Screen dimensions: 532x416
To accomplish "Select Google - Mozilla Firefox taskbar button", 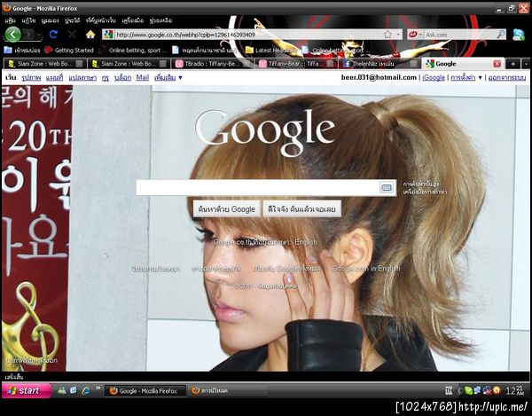I will [145, 391].
